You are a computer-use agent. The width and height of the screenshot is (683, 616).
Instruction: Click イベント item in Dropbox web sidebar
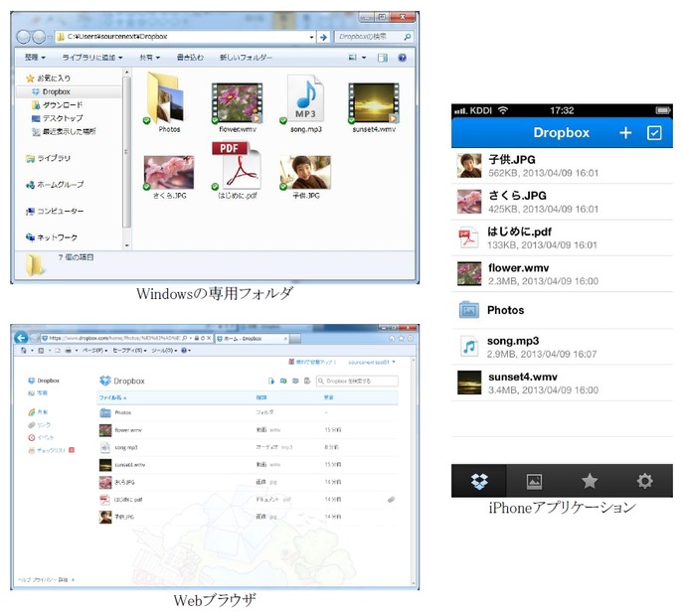[41, 437]
